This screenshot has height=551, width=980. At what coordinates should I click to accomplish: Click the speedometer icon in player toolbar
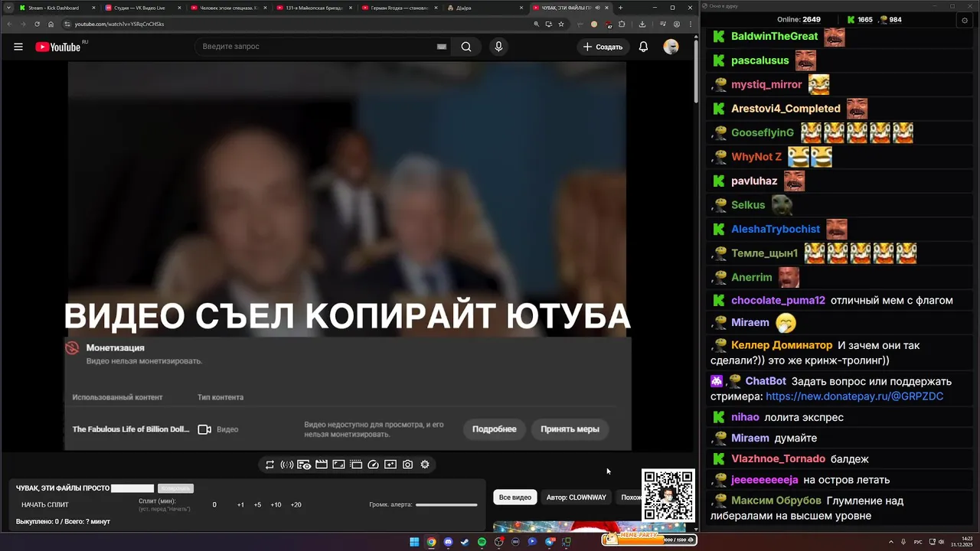pyautogui.click(x=373, y=465)
